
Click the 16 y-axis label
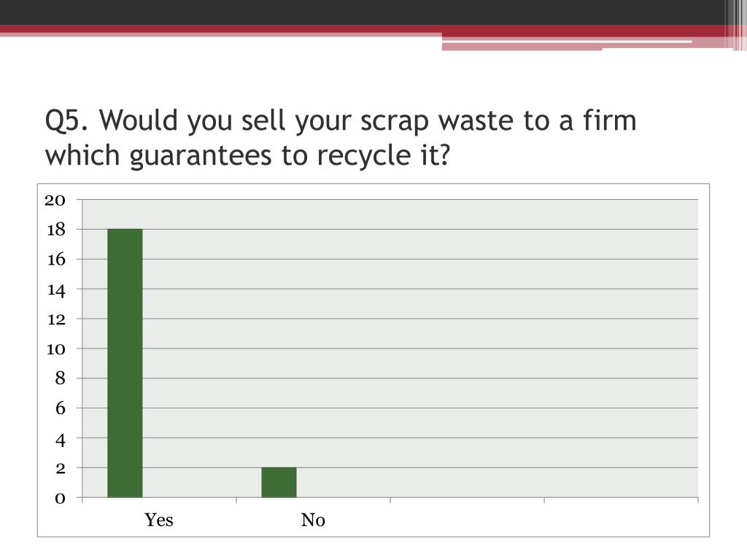[x=55, y=260]
